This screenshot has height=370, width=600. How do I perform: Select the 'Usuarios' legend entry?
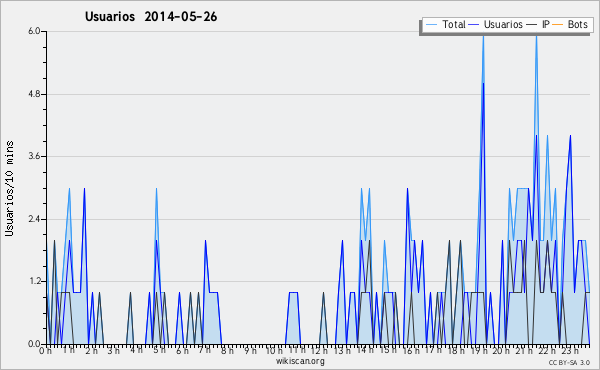pyautogui.click(x=503, y=24)
